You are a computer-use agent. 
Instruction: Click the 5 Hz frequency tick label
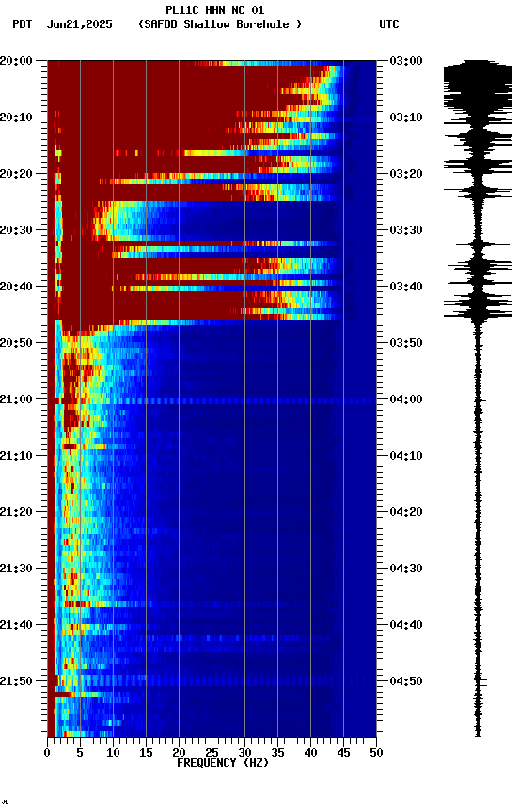point(80,753)
